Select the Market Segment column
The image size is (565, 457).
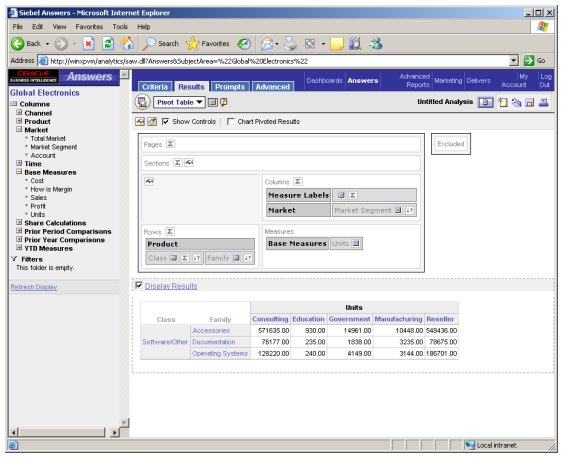(54, 147)
